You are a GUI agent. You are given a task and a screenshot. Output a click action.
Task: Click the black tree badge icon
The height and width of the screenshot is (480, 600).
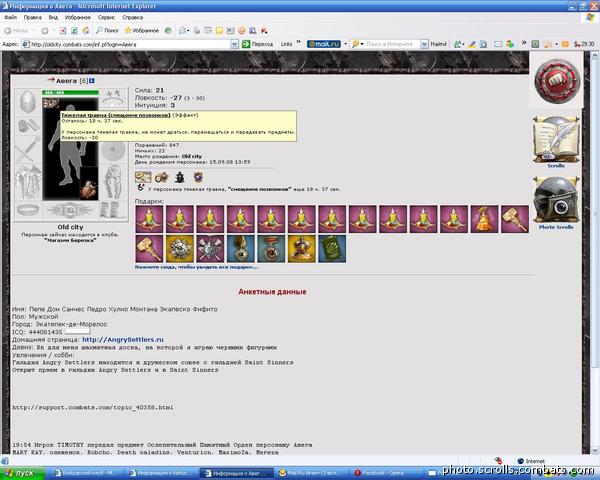coord(180,177)
